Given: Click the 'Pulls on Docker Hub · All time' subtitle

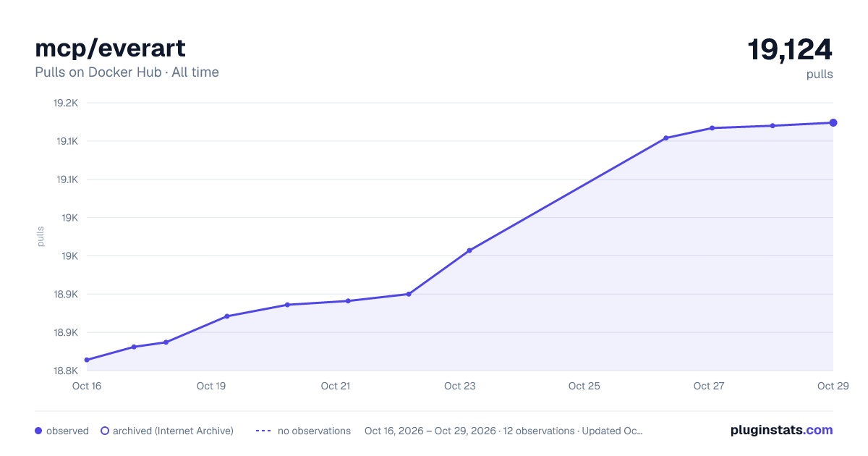Looking at the screenshot, I should point(127,72).
